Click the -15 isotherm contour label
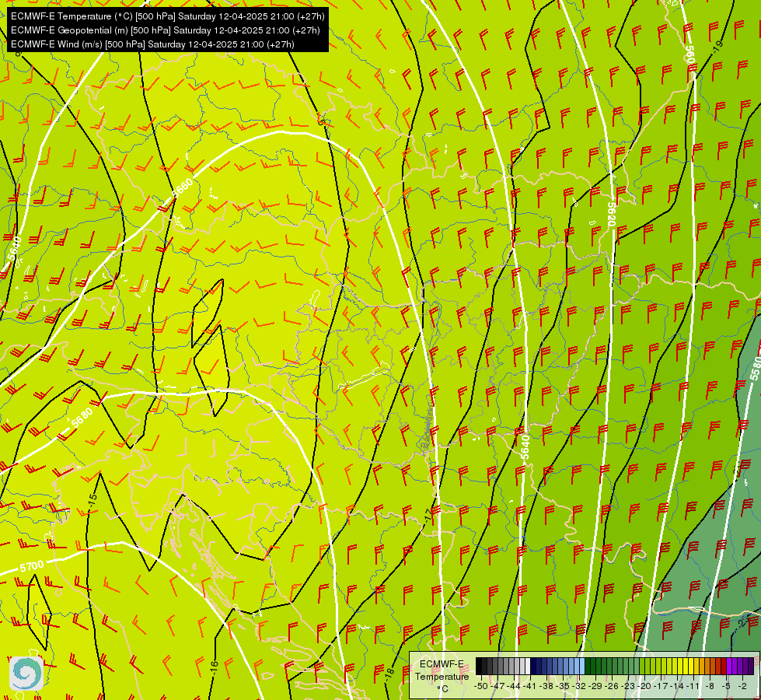Viewport: 761px width, 700px height. coord(93,502)
